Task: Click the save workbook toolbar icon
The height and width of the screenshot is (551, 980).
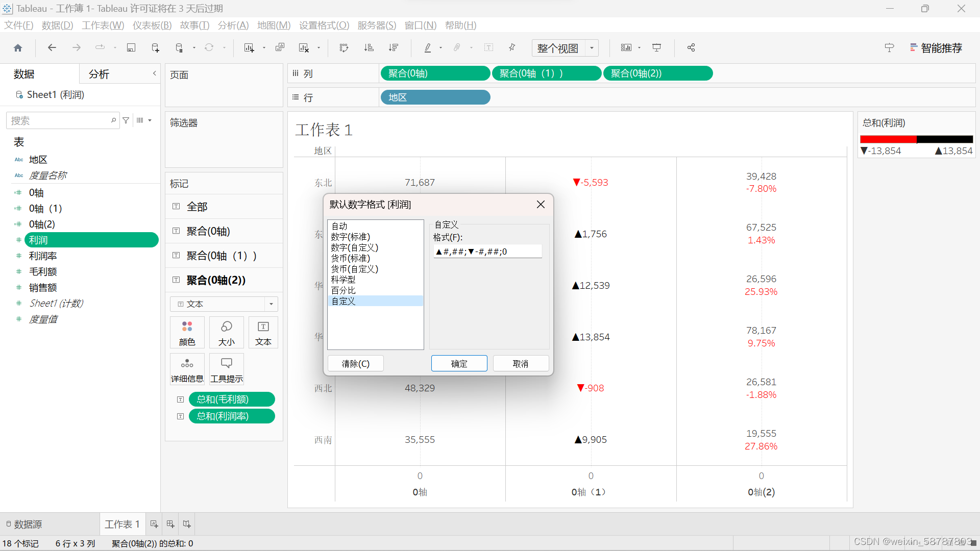Action: click(131, 48)
